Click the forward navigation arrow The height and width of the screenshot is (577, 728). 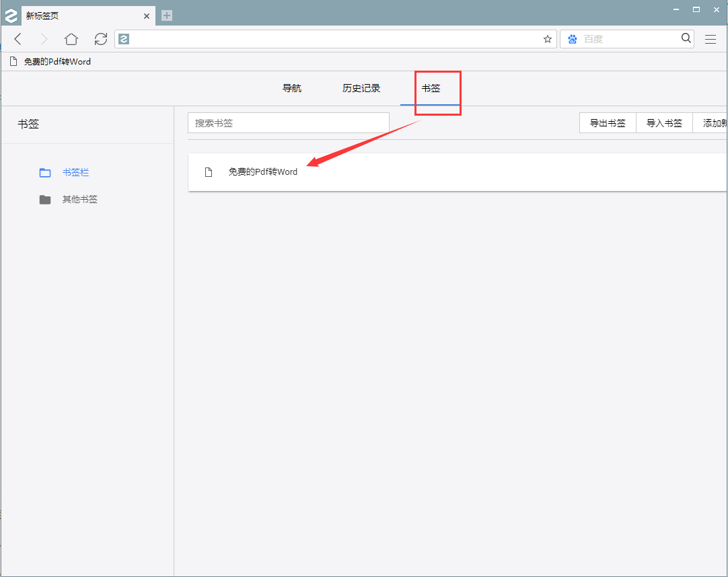coord(43,39)
